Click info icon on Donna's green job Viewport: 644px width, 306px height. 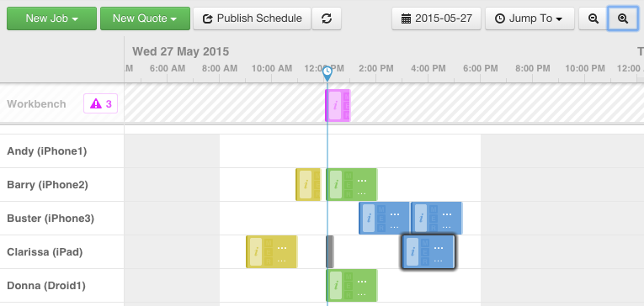336,285
